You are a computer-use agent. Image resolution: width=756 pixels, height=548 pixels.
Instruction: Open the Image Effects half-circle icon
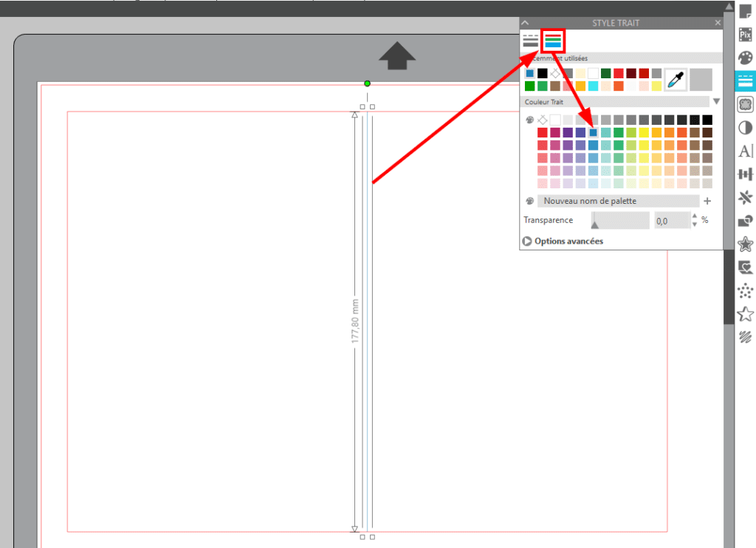(746, 128)
